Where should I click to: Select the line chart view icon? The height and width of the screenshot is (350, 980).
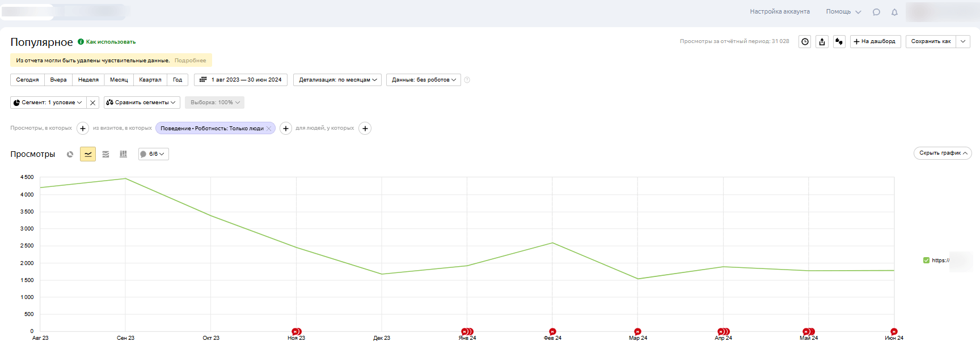(x=88, y=154)
